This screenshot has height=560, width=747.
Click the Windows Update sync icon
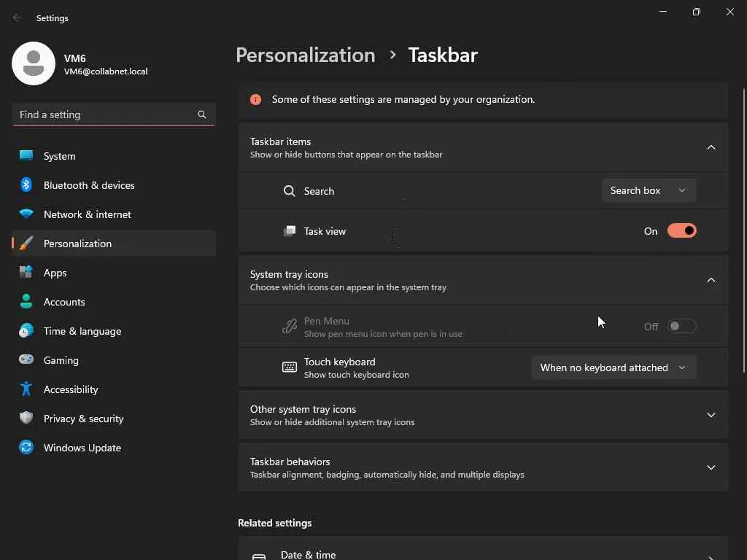point(26,448)
